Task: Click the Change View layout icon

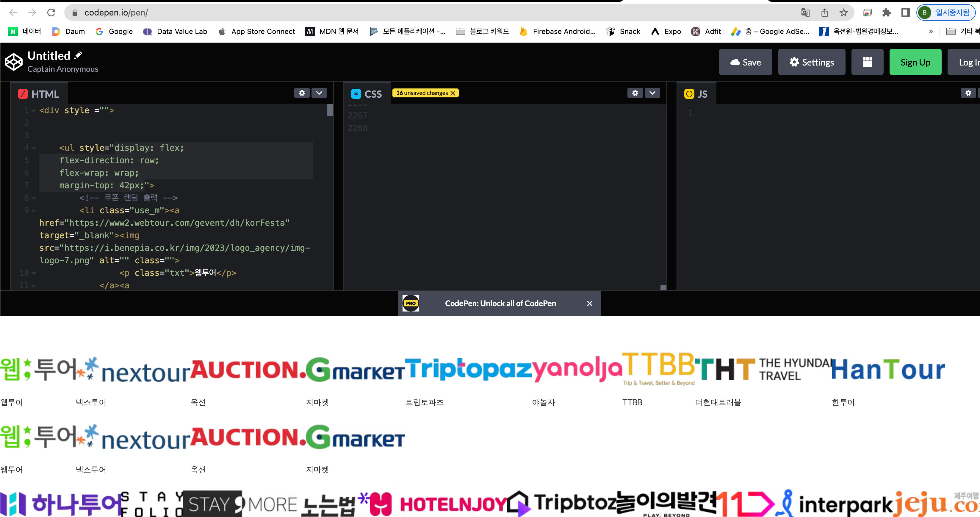Action: (867, 62)
